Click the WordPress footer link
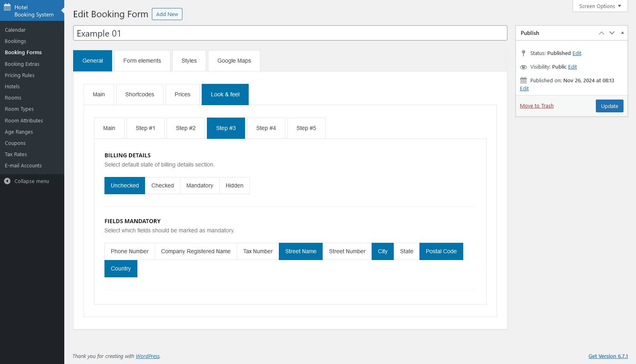636x364 pixels. [147, 356]
